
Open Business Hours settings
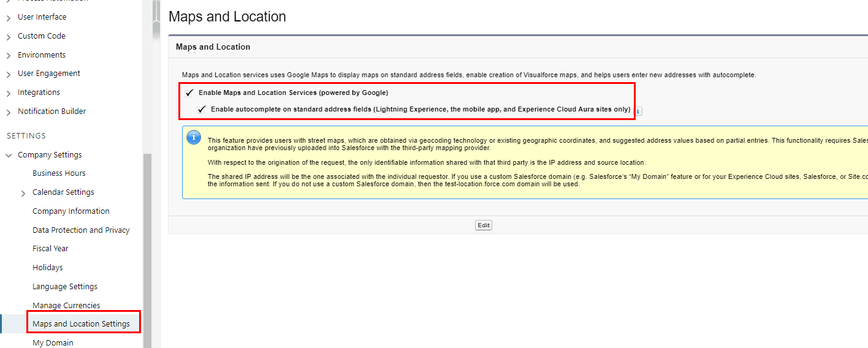pyautogui.click(x=59, y=173)
